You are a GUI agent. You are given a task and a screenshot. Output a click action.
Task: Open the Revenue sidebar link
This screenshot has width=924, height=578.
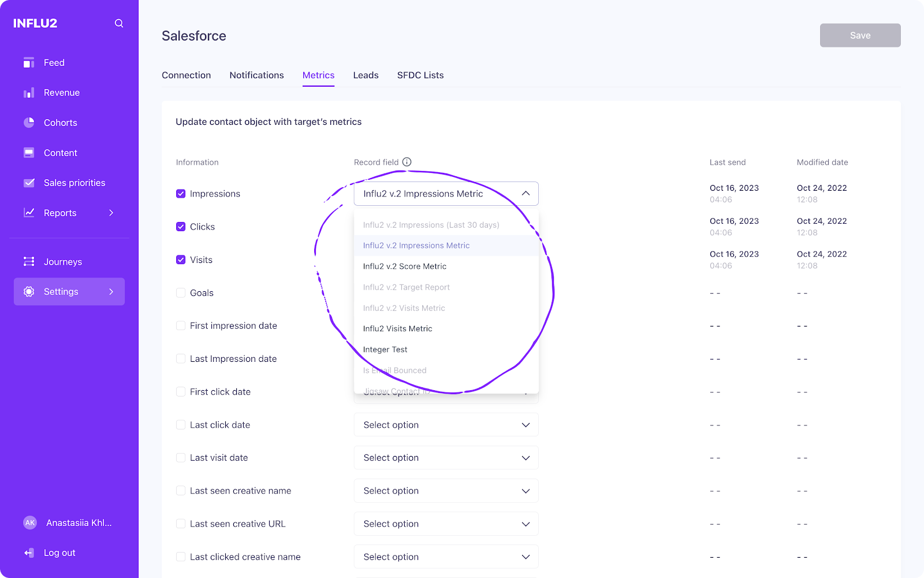(x=62, y=92)
